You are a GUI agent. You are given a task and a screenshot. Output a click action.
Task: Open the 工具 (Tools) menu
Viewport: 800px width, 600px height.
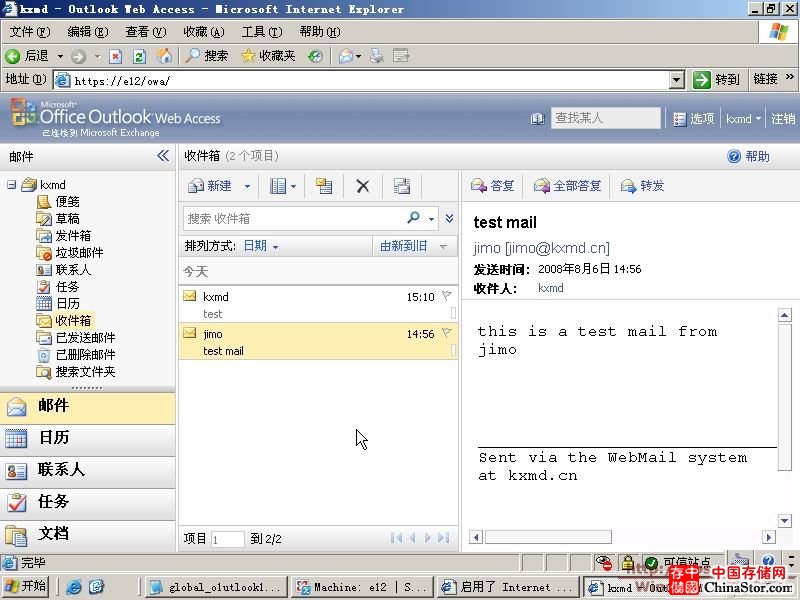pyautogui.click(x=262, y=32)
